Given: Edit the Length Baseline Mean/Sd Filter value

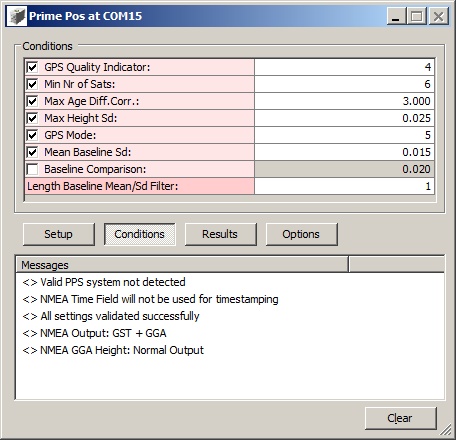Looking at the screenshot, I should coord(344,186).
